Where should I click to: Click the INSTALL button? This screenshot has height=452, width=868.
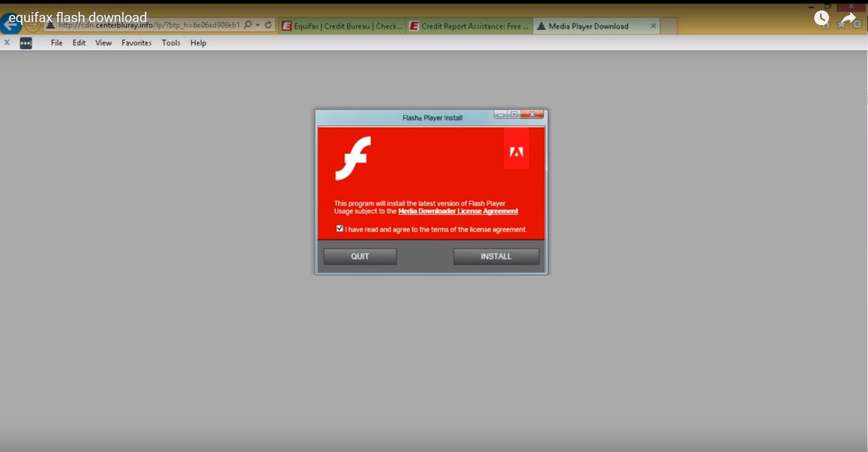[496, 256]
